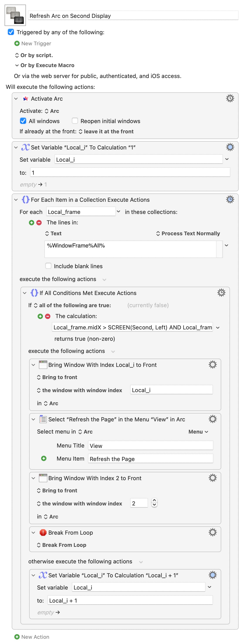Remove the lines-in collection with red minus
This screenshot has height=644, width=243.
pyautogui.click(x=39, y=222)
